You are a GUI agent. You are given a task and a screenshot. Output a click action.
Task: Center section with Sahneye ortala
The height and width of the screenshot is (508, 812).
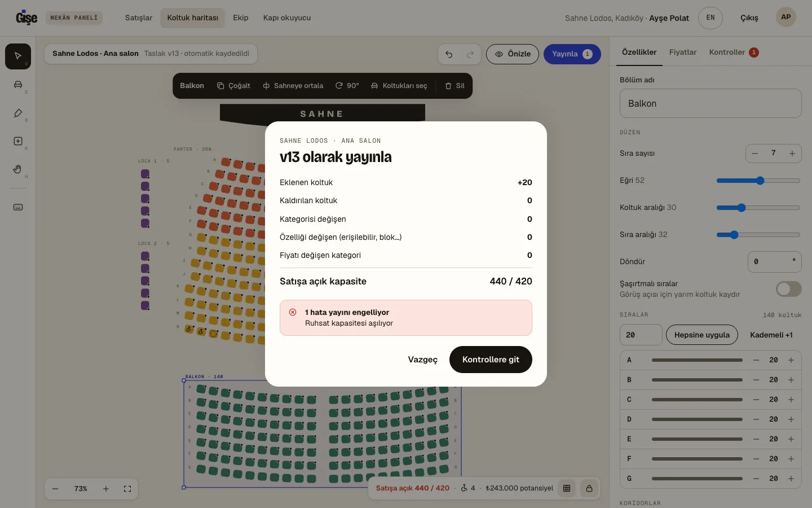[x=293, y=86]
